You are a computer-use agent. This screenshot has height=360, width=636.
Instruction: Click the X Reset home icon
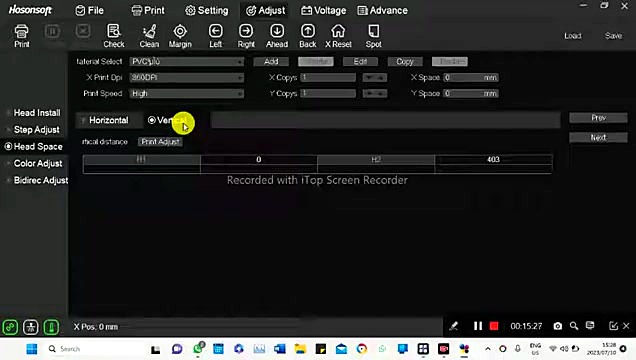tap(338, 36)
